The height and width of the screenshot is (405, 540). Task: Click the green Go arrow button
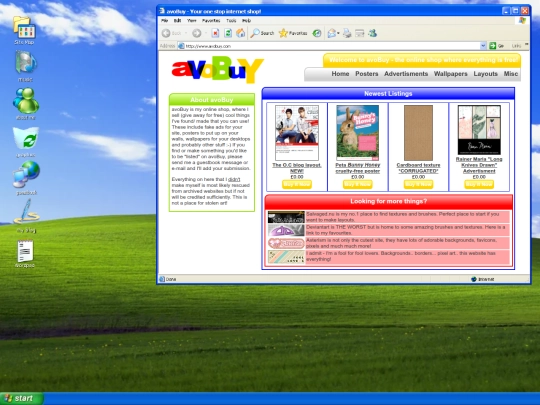click(492, 45)
